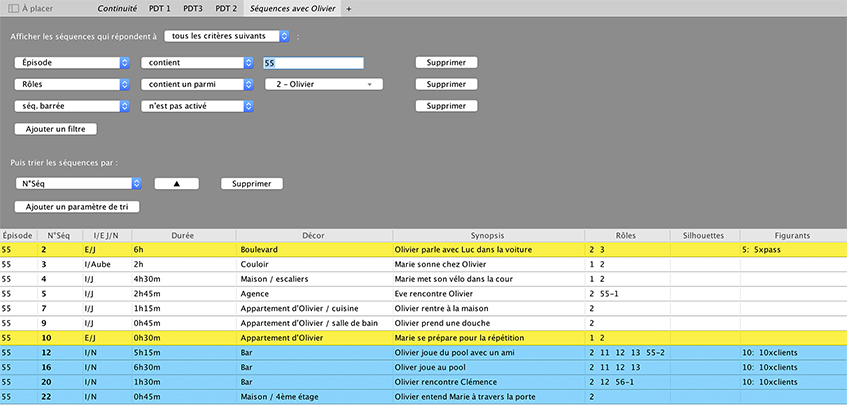Add a new tab with the plus icon
Viewport: 847px width, 405px height.
point(348,9)
